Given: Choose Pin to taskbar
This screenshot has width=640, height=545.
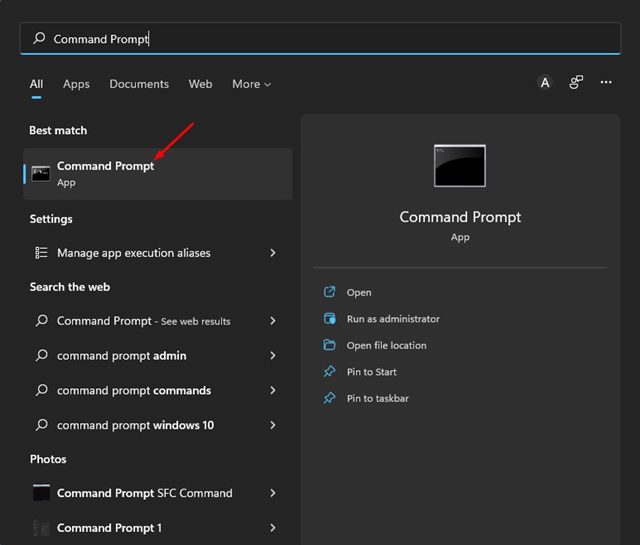Looking at the screenshot, I should (378, 398).
